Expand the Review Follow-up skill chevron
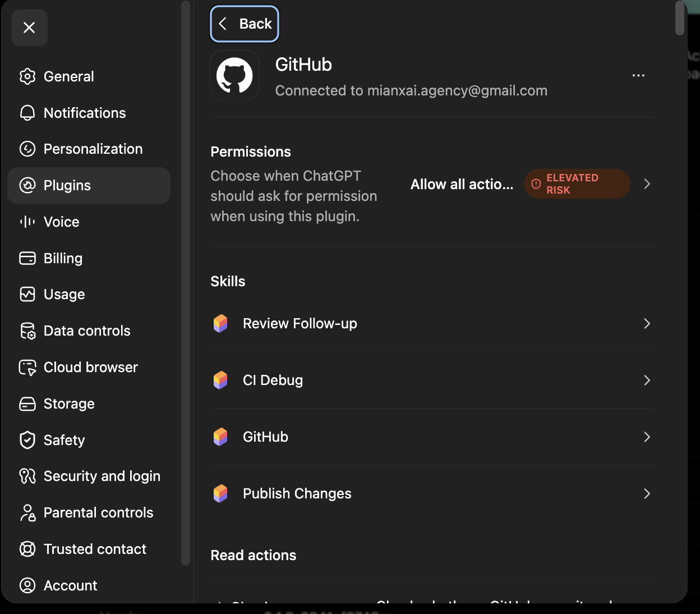The width and height of the screenshot is (700, 614). point(647,323)
